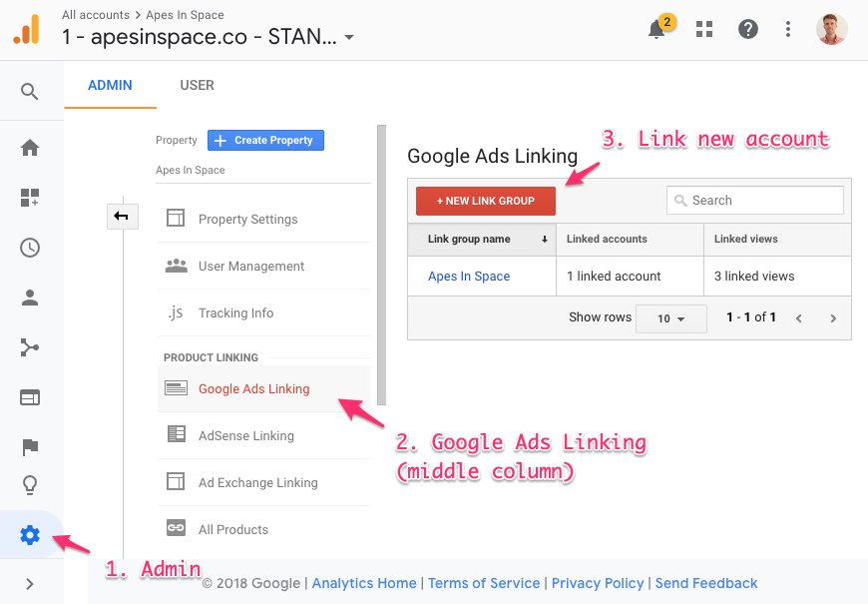Viewport: 868px width, 604px height.
Task: Click Apes In Space in the breadcrumb
Action: click(x=185, y=15)
